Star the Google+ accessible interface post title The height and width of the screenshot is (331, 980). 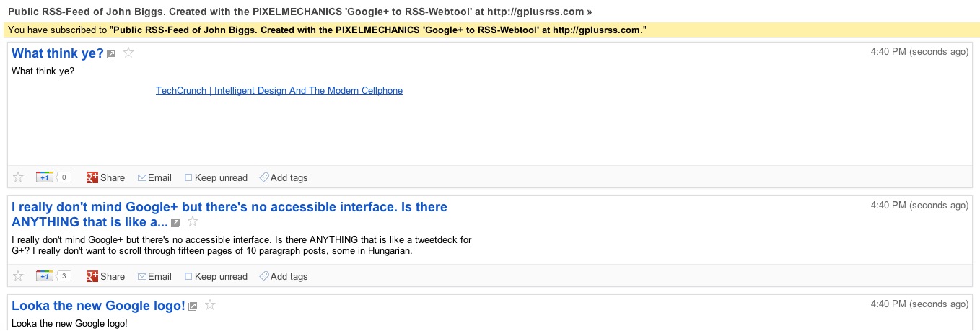tap(193, 222)
